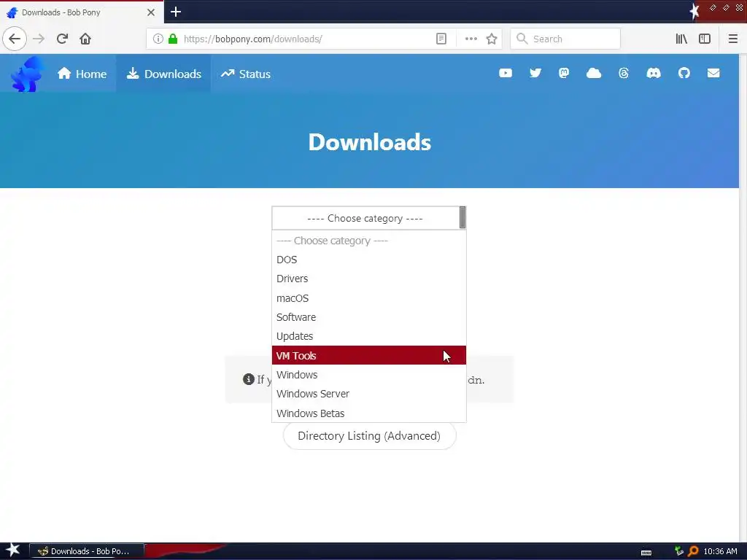Open the YouTube social icon
This screenshot has height=560, width=747.
click(506, 73)
